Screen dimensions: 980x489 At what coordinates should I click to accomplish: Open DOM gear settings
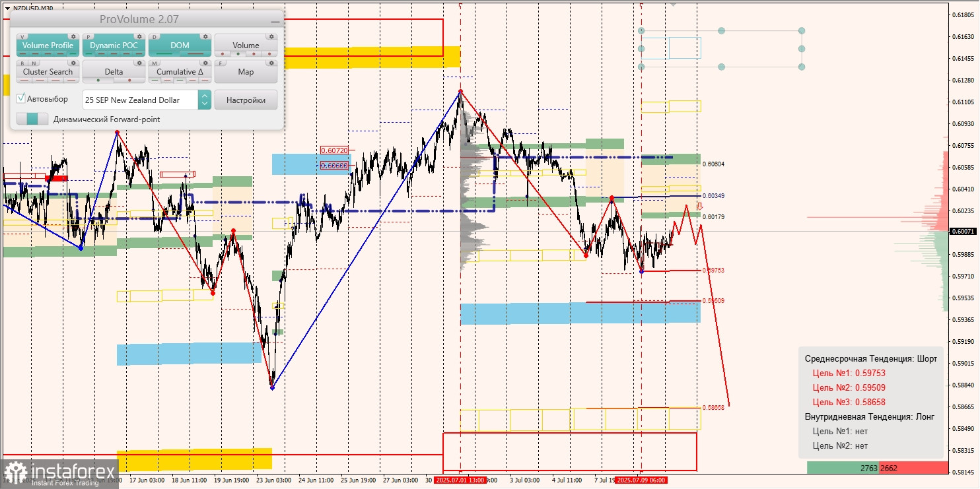pos(205,36)
